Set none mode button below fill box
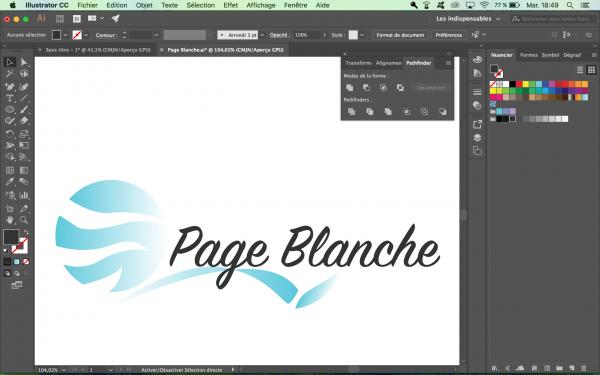Screen dimensions: 600x375 [x=26, y=262]
